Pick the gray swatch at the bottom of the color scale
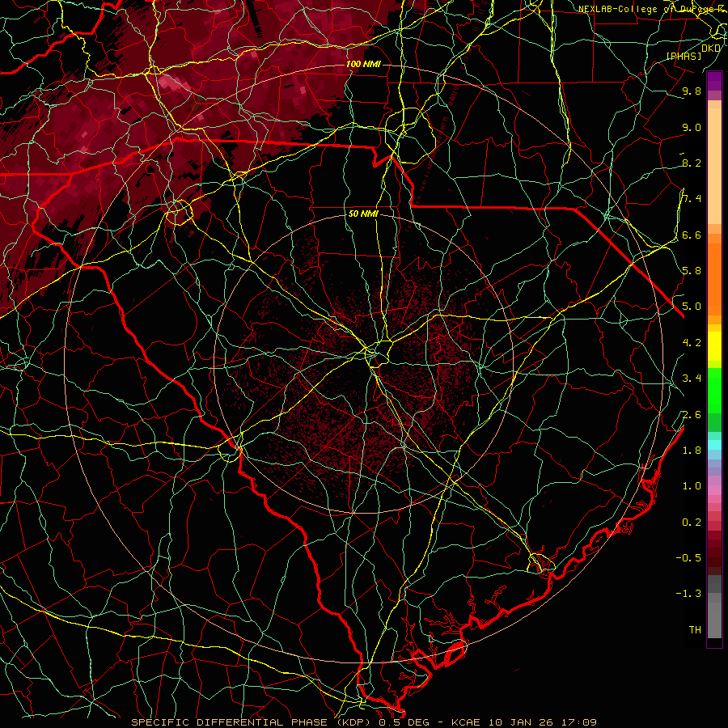Screen dimensions: 728x728 (714, 620)
